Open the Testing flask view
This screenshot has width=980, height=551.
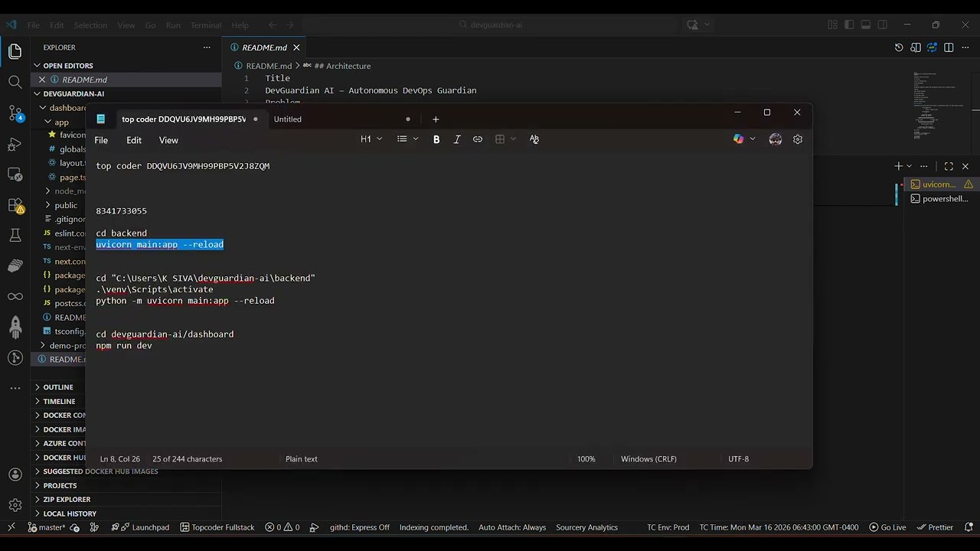point(15,236)
